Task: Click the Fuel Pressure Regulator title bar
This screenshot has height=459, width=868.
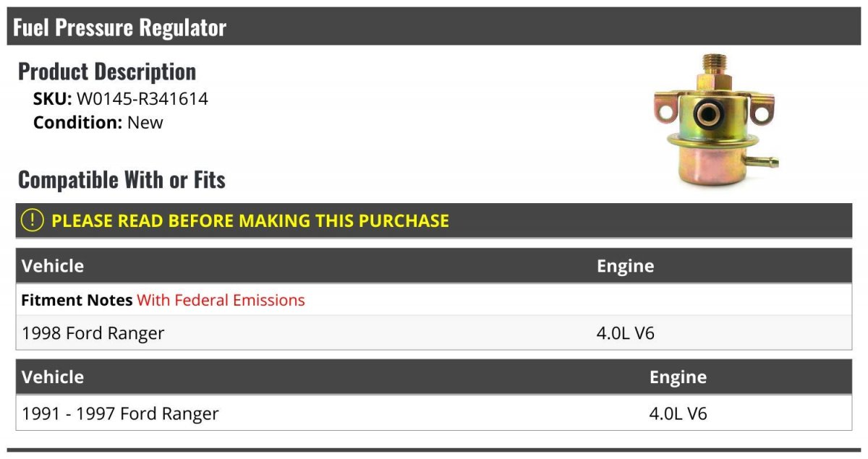Action: coord(434,27)
